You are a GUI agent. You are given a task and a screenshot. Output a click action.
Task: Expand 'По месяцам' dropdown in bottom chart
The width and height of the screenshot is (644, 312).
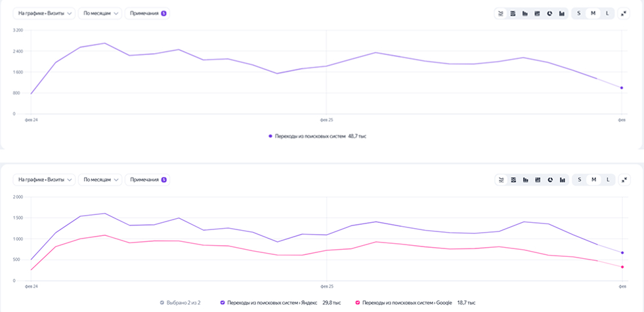point(100,180)
